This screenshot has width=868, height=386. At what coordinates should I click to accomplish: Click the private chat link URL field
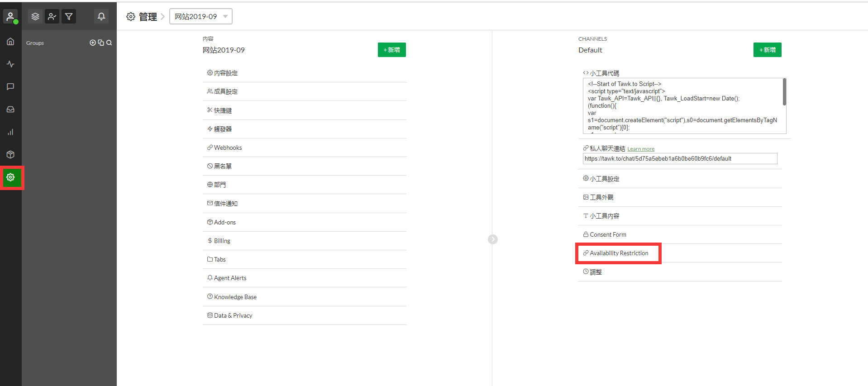point(679,159)
